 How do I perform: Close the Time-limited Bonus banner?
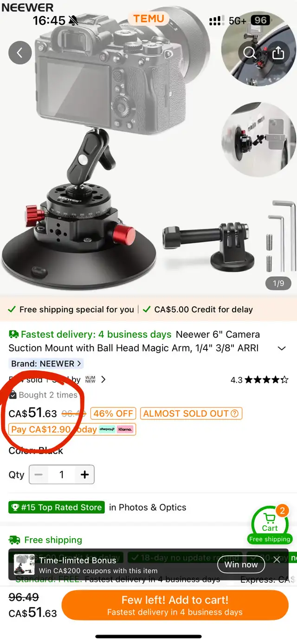click(x=277, y=560)
